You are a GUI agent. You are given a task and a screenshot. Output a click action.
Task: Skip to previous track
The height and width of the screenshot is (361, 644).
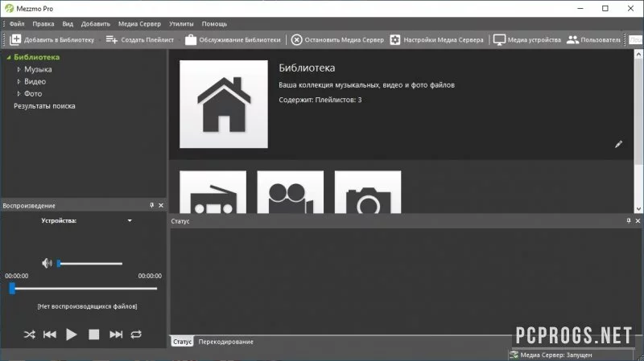coord(50,334)
